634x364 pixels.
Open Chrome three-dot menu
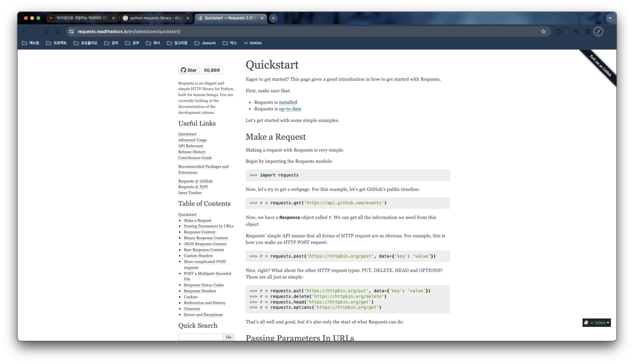click(610, 32)
